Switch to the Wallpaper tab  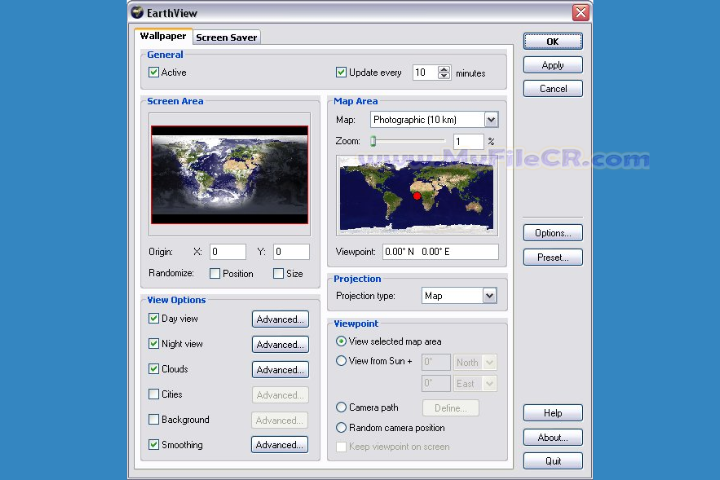[x=163, y=36]
